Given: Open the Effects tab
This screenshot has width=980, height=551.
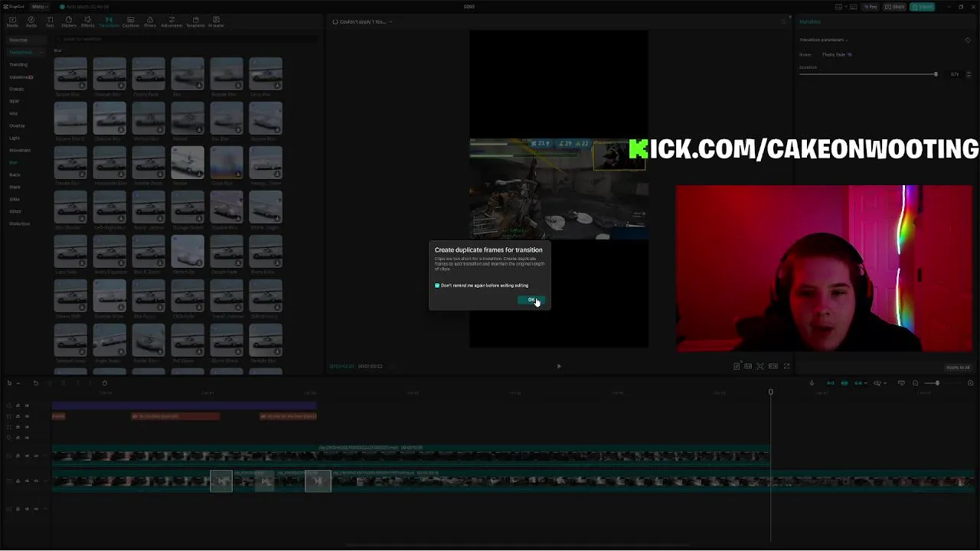Looking at the screenshot, I should [x=88, y=21].
